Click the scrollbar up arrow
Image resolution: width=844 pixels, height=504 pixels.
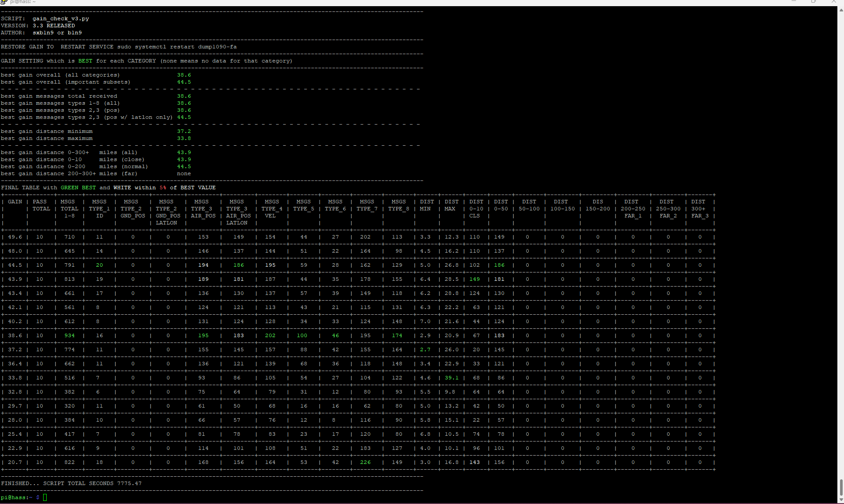(x=840, y=9)
